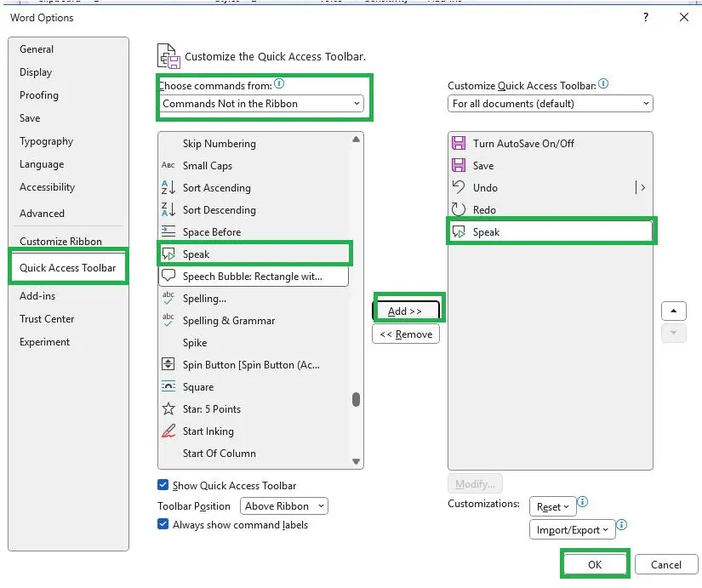Image resolution: width=702 pixels, height=588 pixels.
Task: Click the Spin Button icon
Action: point(168,363)
